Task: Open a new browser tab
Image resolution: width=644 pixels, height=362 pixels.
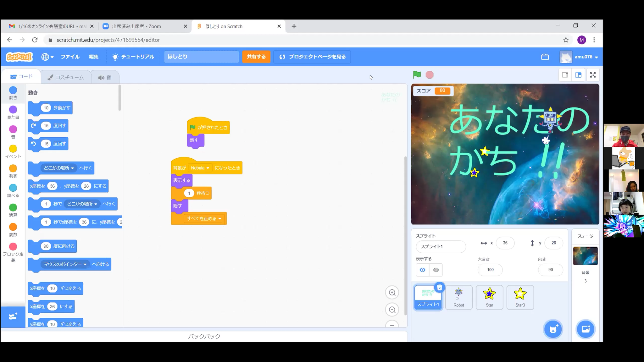Action: point(294,26)
